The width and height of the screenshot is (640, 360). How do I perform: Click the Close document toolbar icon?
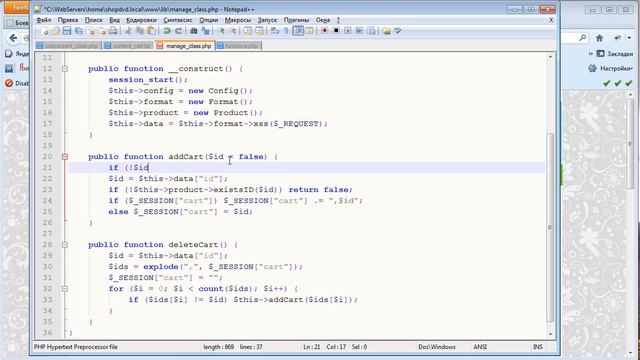point(91,31)
